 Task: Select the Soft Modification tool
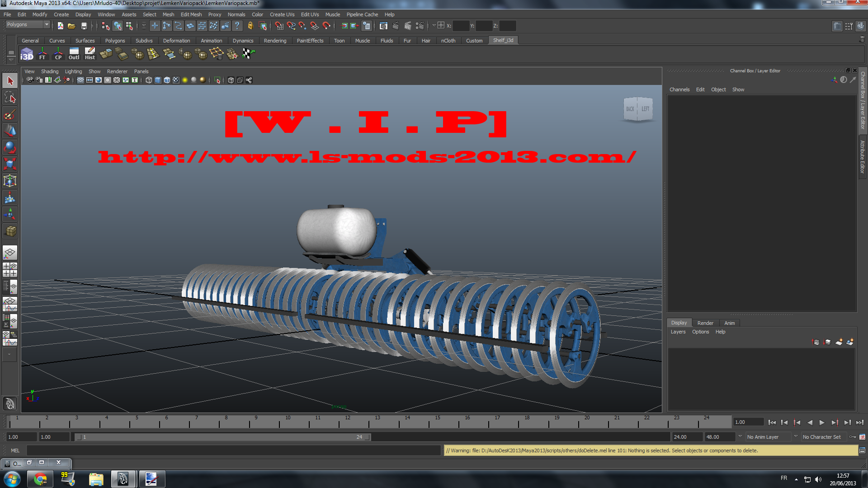click(x=10, y=198)
